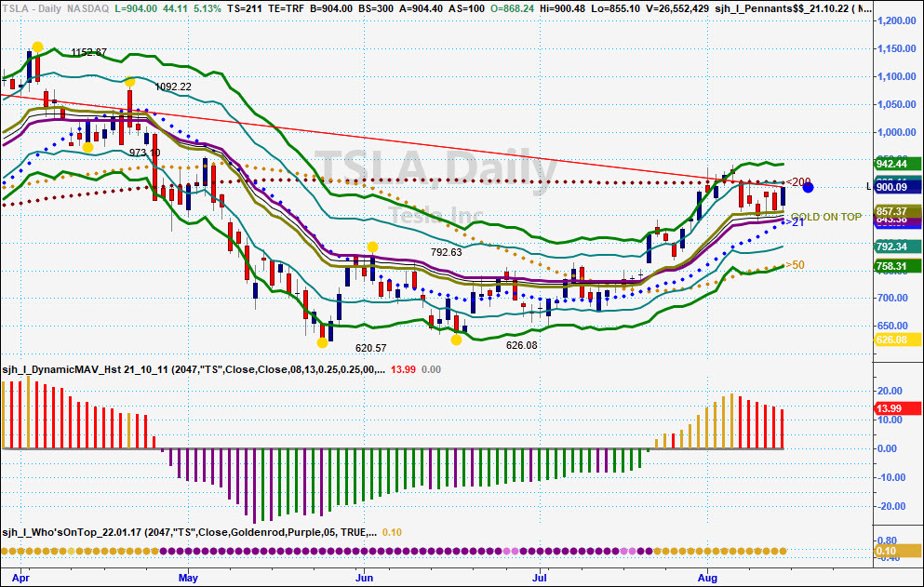924x587 pixels.
Task: Click the TSLA - Daily NASDAQ symbol title
Action: 56,9
